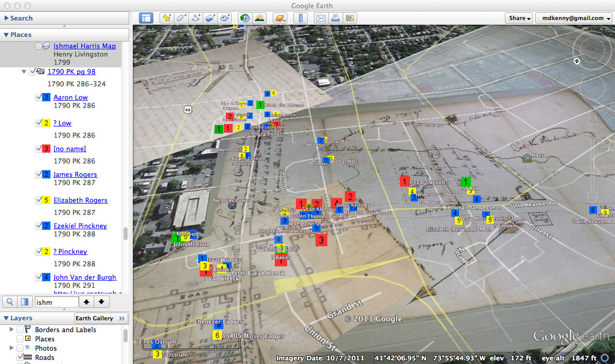
Task: Click the Email envelope icon
Action: [321, 18]
